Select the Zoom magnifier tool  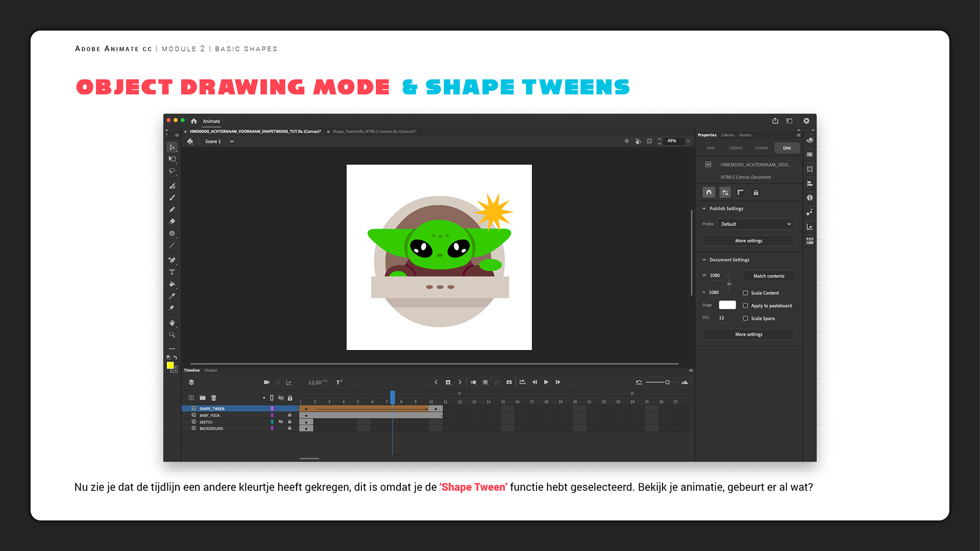point(172,335)
